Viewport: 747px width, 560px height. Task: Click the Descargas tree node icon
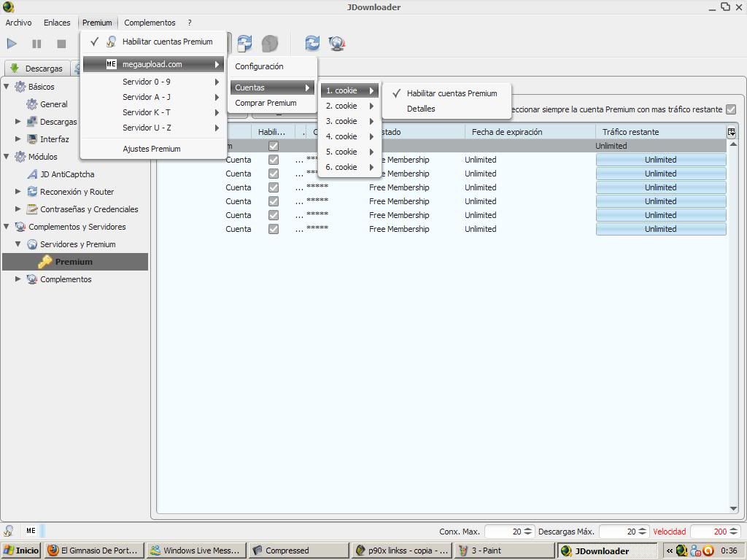32,122
